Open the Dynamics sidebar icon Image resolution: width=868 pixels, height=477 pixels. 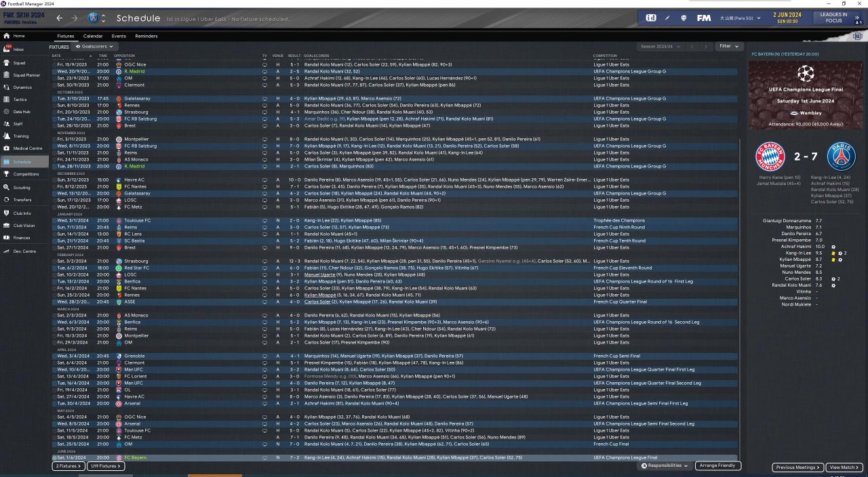(6, 87)
